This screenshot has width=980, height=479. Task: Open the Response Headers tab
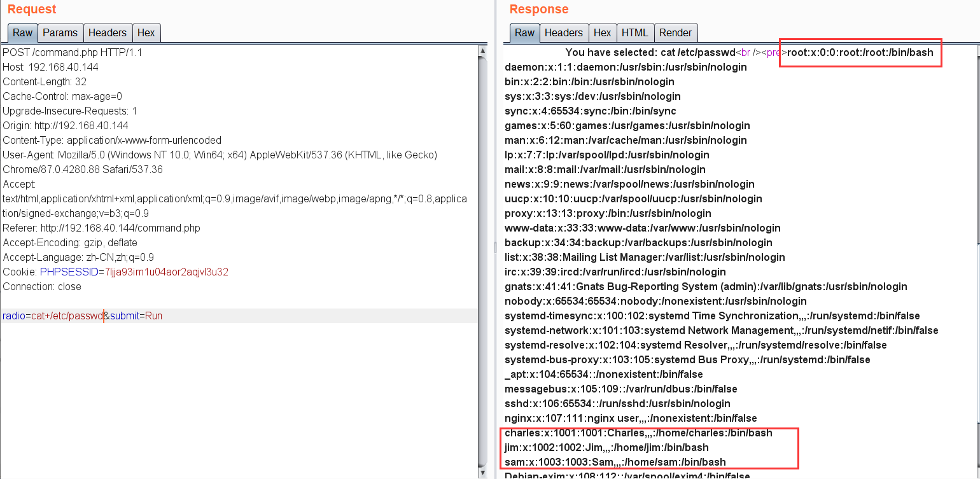563,33
